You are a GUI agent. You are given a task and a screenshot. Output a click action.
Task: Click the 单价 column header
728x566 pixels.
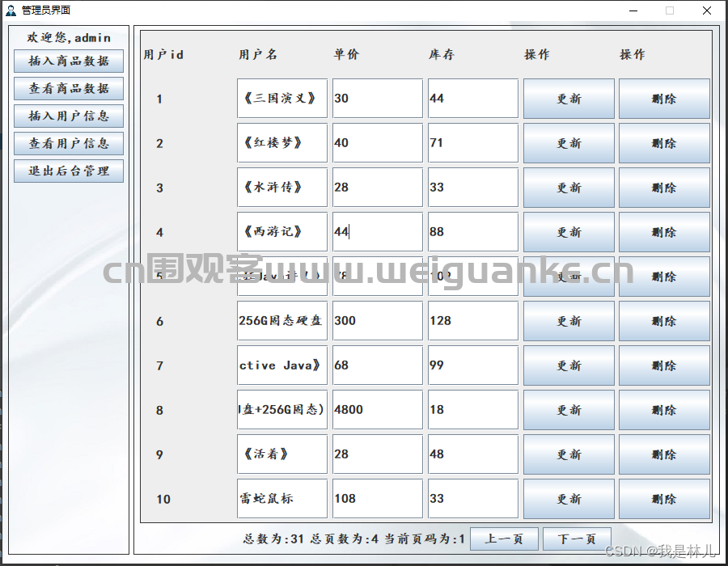(x=346, y=55)
